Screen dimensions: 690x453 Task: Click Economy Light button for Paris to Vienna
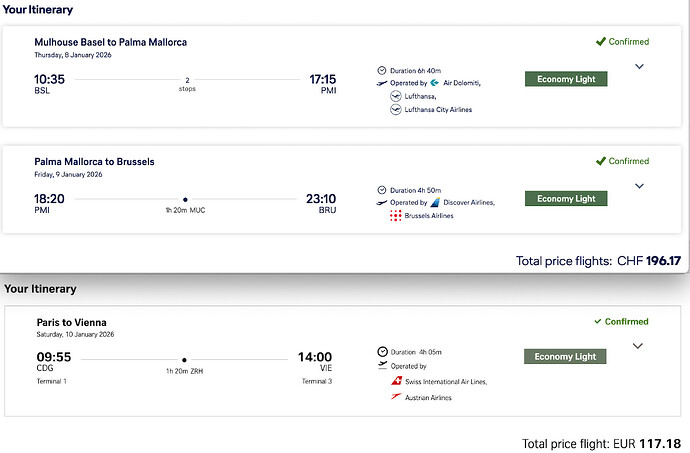point(565,357)
